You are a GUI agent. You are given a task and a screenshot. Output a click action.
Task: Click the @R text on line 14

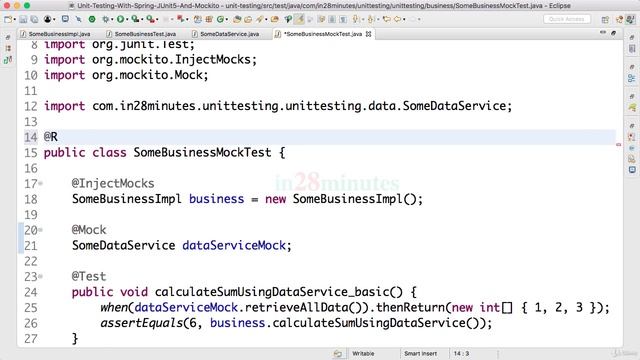(x=51, y=137)
